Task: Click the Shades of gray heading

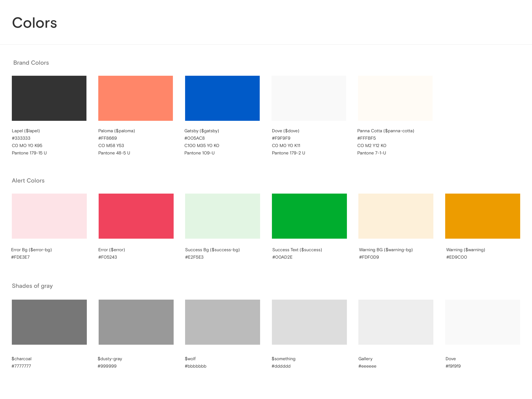Action: click(x=32, y=286)
